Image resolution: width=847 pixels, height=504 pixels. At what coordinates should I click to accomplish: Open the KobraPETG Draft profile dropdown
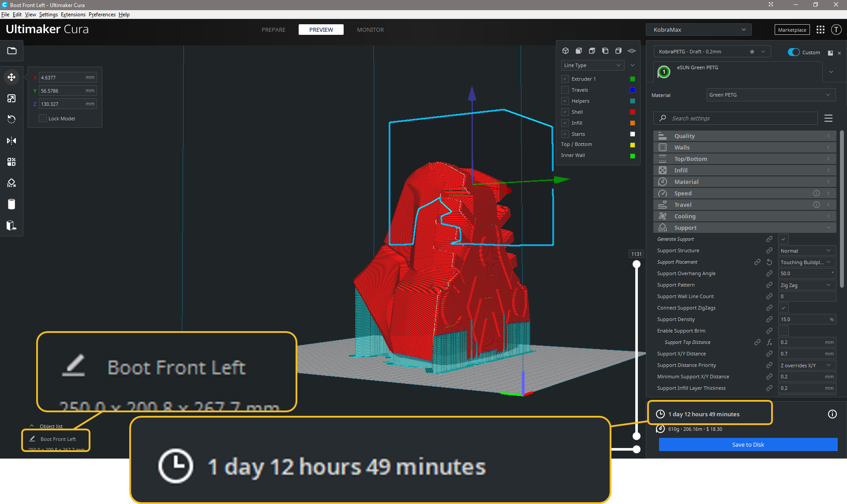712,52
